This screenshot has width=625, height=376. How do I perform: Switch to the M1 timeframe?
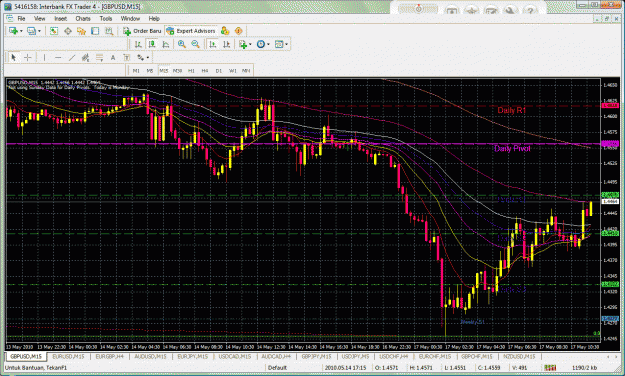tap(136, 71)
